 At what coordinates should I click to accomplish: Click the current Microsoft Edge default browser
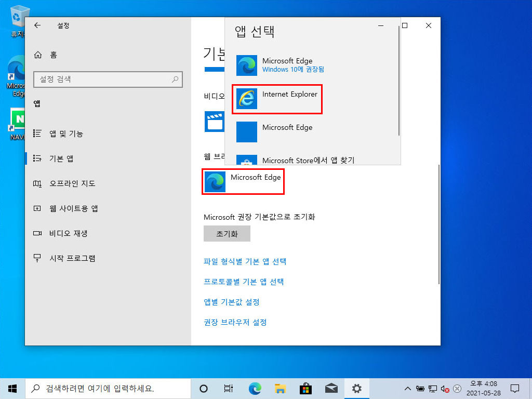coord(243,181)
